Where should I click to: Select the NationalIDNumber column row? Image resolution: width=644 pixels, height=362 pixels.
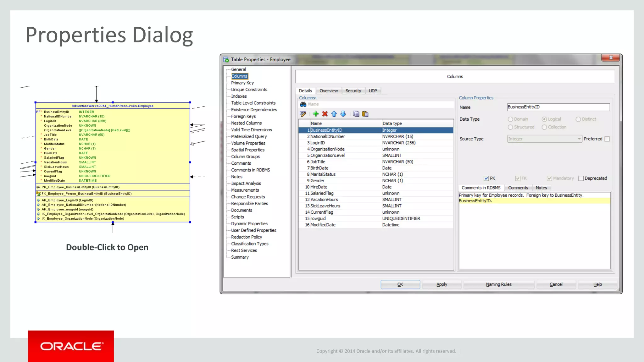376,136
